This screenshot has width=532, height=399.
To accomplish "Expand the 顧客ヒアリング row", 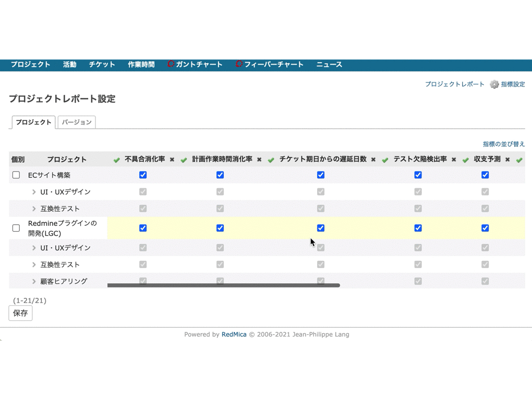I will pyautogui.click(x=33, y=281).
